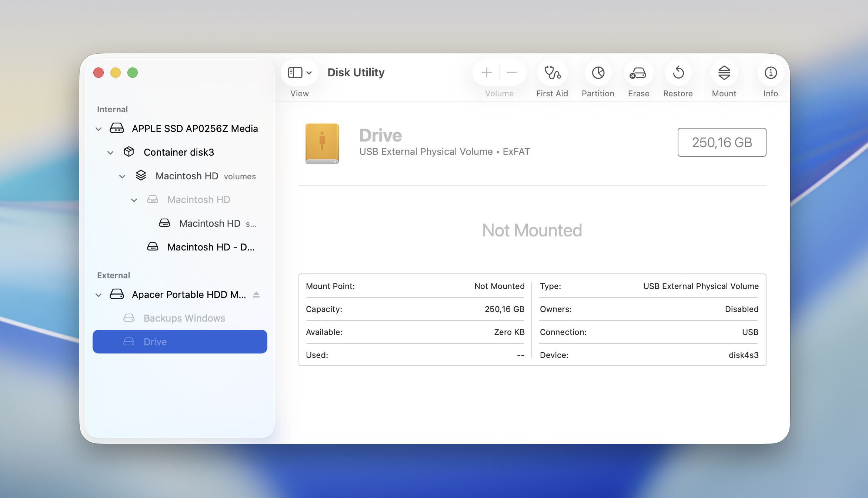This screenshot has height=498, width=868.
Task: Open the Partition pie icon
Action: tap(598, 73)
